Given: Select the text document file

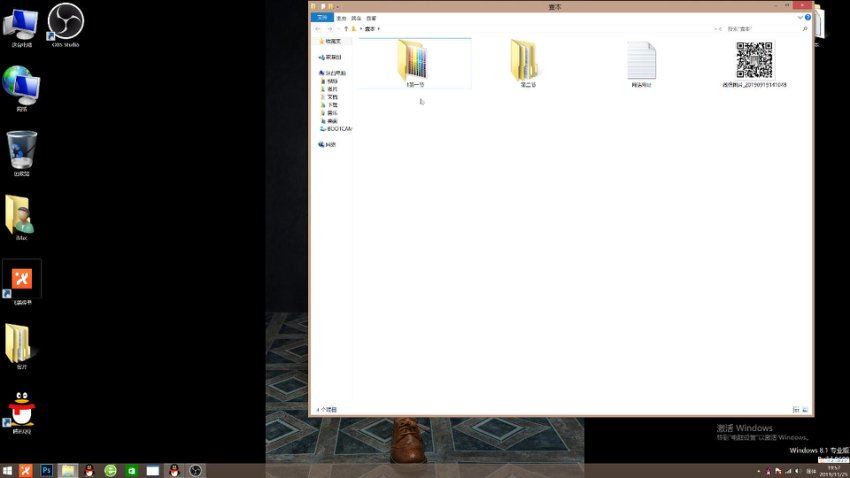Looking at the screenshot, I should tap(641, 64).
